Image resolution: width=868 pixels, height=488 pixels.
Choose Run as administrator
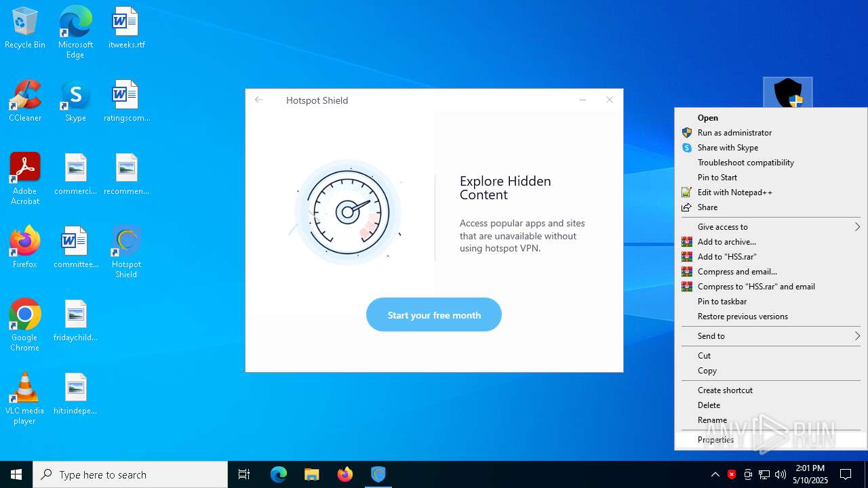[771, 133]
